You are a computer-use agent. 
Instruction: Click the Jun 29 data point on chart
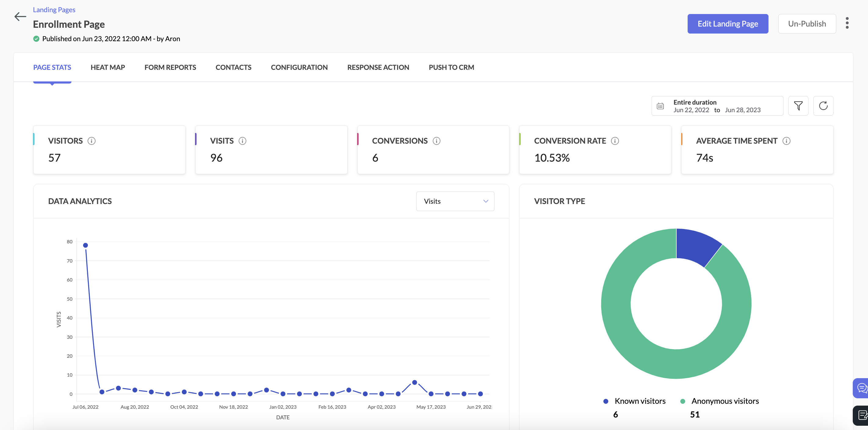(480, 394)
